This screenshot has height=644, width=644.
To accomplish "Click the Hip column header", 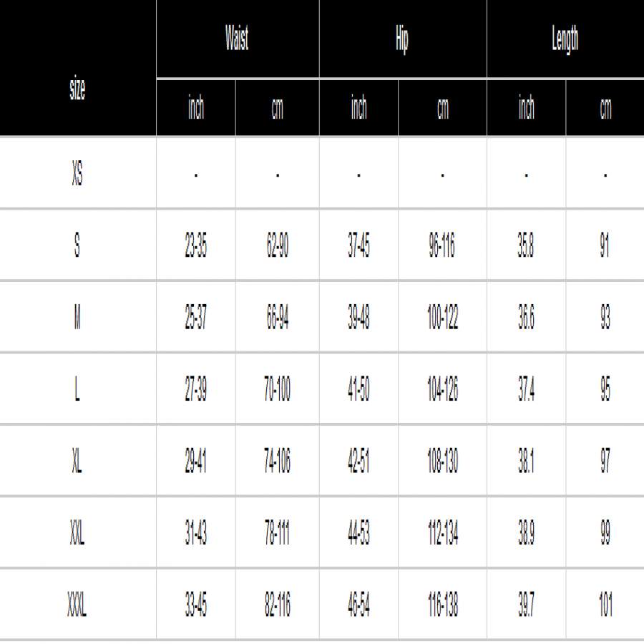I will [402, 39].
